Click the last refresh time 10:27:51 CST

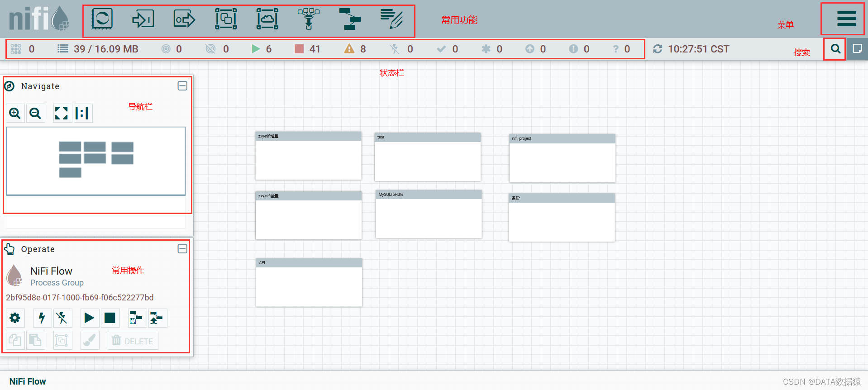tap(699, 49)
